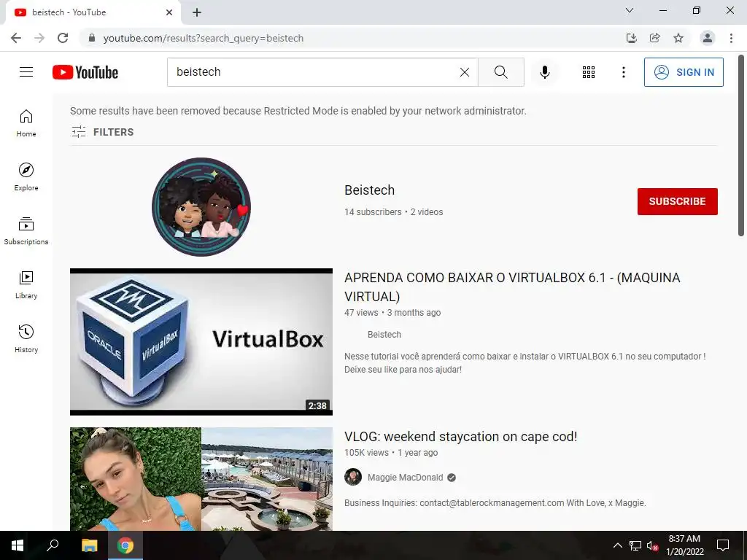The image size is (747, 560).
Task: Bookmark this page with the star icon
Action: pyautogui.click(x=678, y=38)
